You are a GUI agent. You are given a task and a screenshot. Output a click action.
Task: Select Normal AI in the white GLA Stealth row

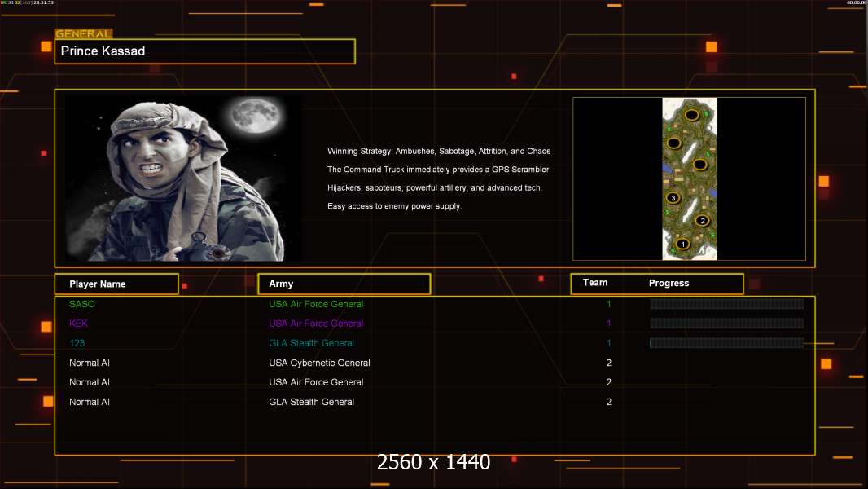[89, 402]
